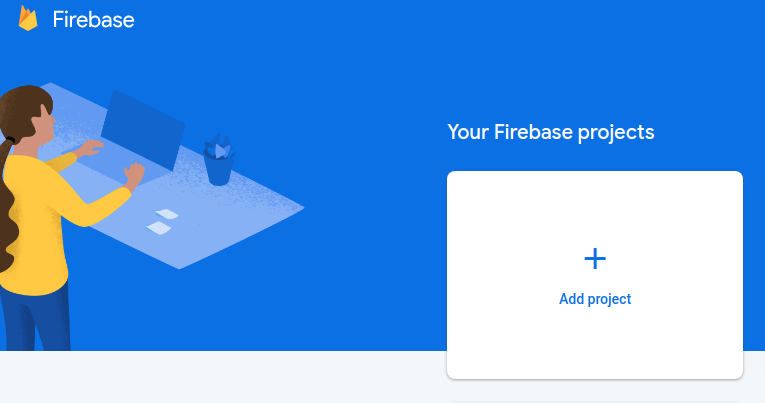Select the Add project label
Screen dimensions: 765x403
coord(595,299)
